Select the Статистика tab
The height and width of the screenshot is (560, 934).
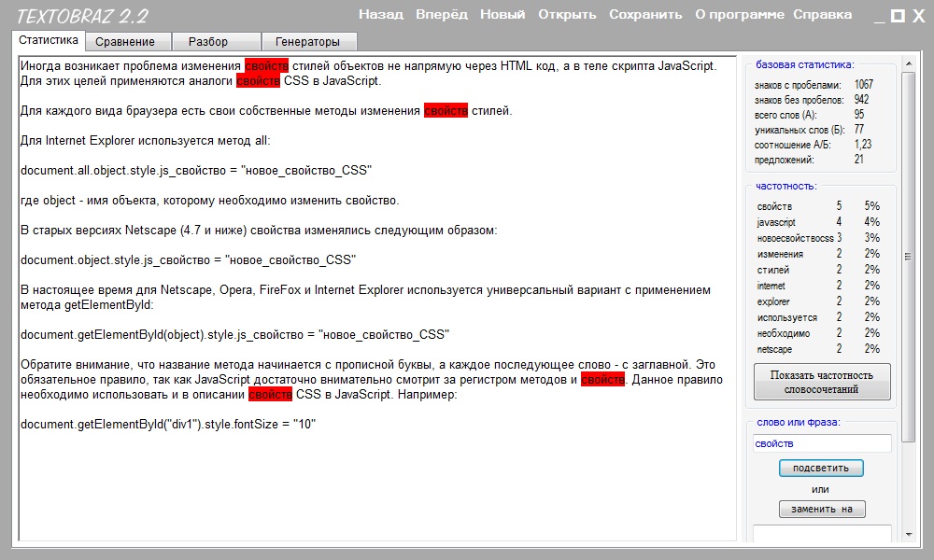click(x=49, y=41)
